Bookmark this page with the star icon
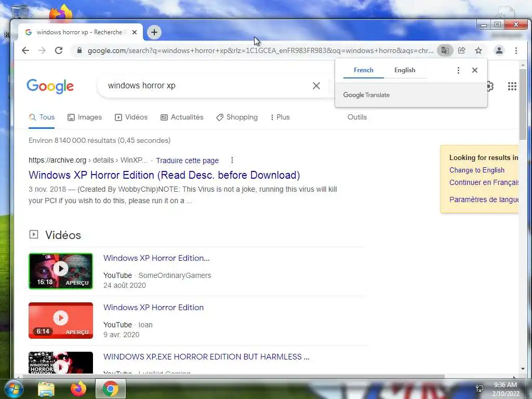The width and height of the screenshot is (532, 399). pyautogui.click(x=478, y=50)
